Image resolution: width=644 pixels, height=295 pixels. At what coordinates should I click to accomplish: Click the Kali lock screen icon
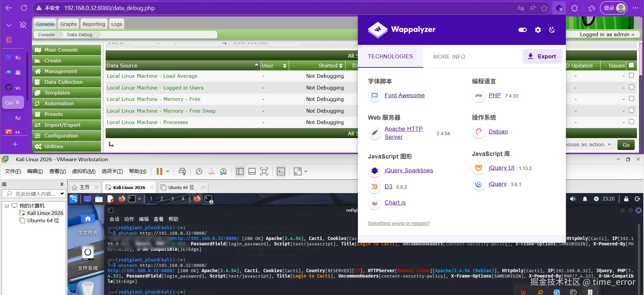coord(626,199)
